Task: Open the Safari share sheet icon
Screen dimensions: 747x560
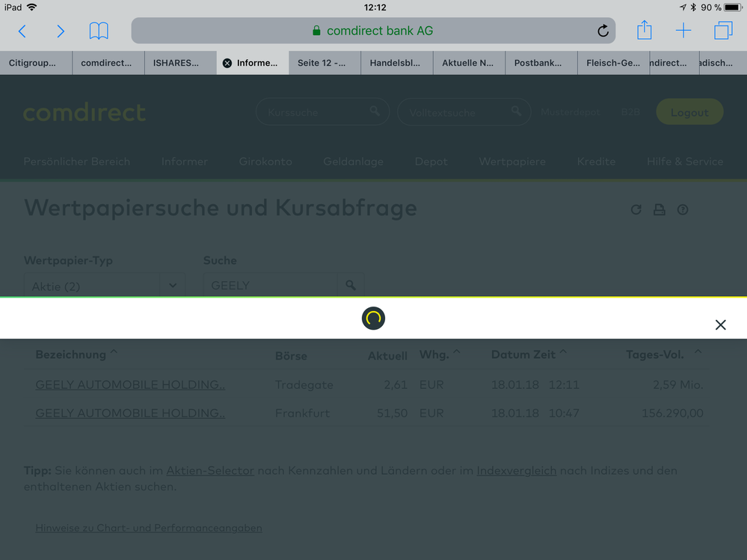Action: tap(644, 30)
